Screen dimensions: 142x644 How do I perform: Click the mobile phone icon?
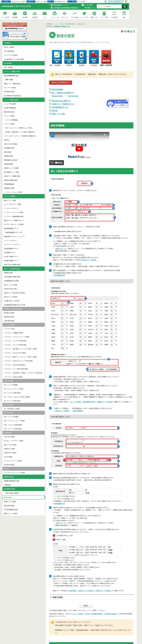point(134,31)
